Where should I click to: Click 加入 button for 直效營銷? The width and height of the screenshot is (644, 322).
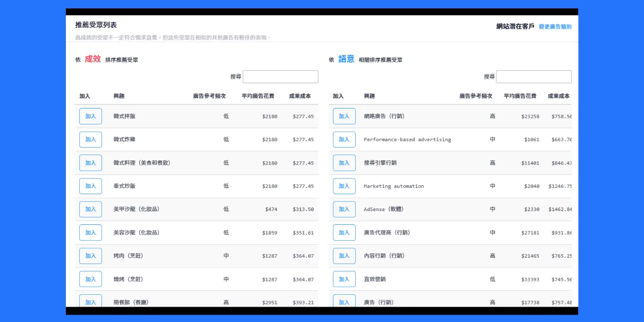(344, 279)
